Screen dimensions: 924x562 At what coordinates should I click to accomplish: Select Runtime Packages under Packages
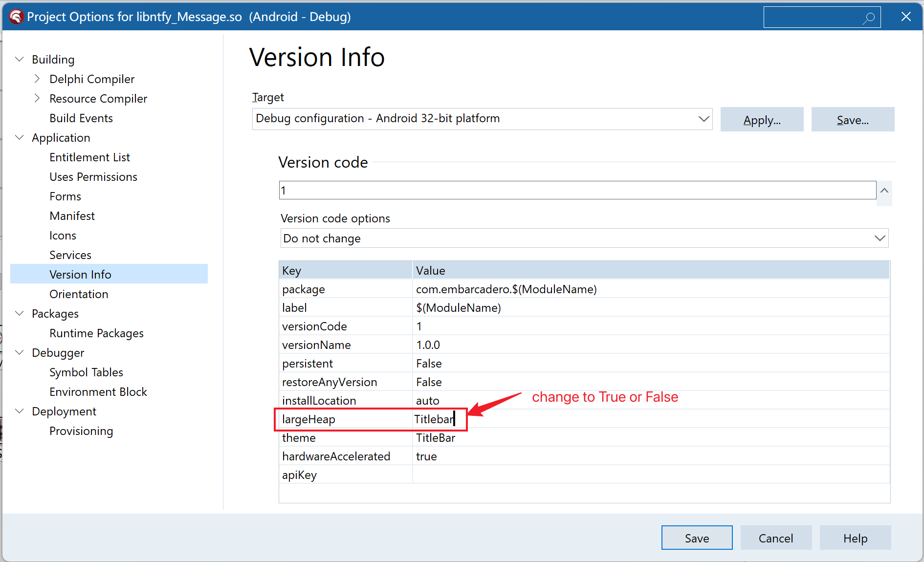tap(96, 333)
